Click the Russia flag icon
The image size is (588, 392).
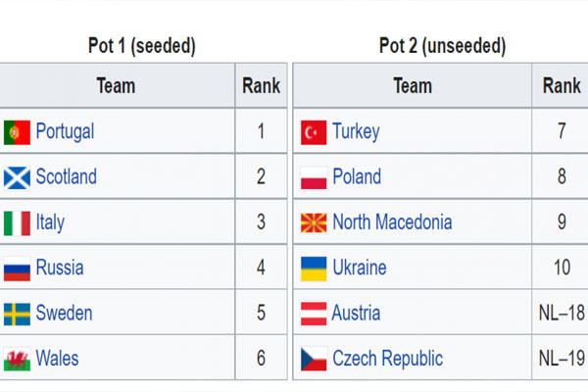pos(17,269)
